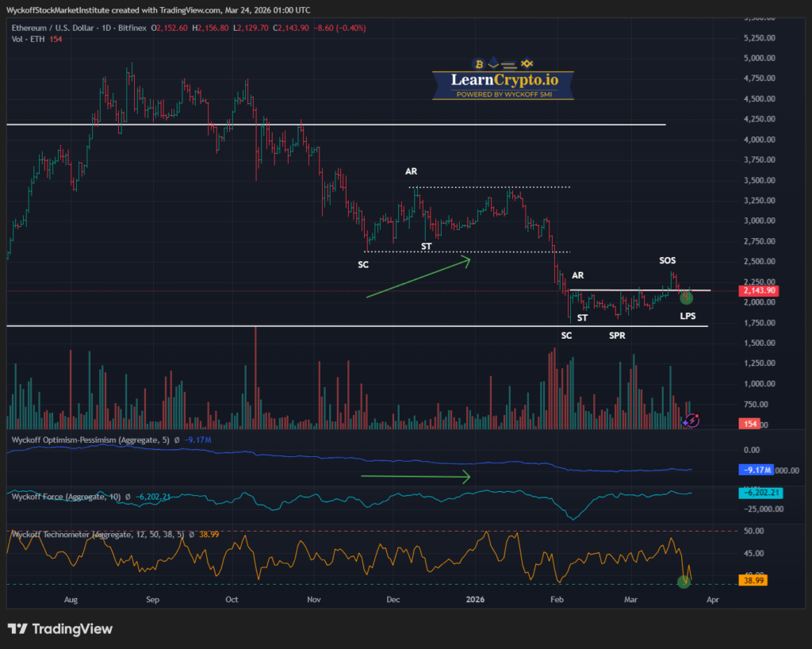The height and width of the screenshot is (649, 812).
Task: Click the Ethereum diamond icon in the watermark
Action: [x=494, y=63]
